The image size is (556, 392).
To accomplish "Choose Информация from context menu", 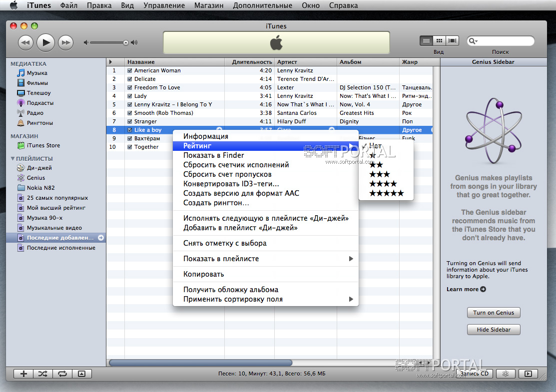I will 265,136.
